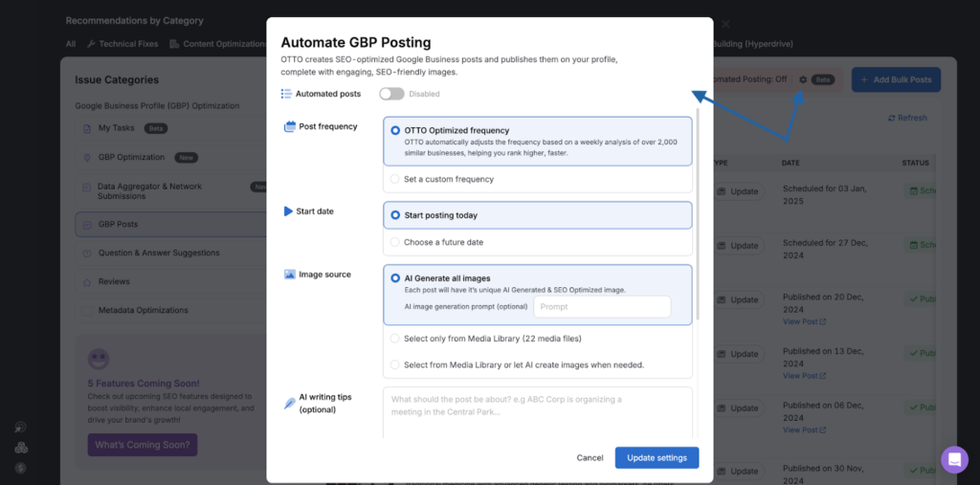Click the Published status badge for 20 Dec

coord(920,299)
